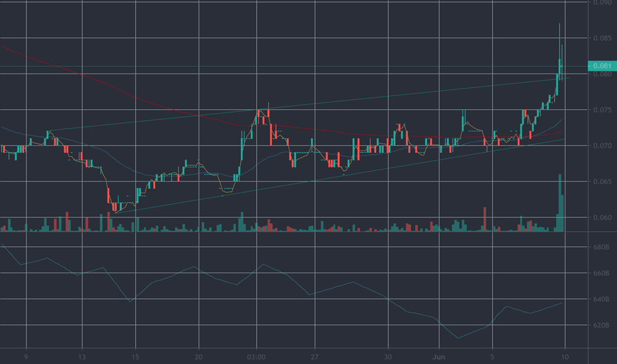Click the date label 5 on the time axis
This screenshot has height=364, width=617.
[x=493, y=357]
